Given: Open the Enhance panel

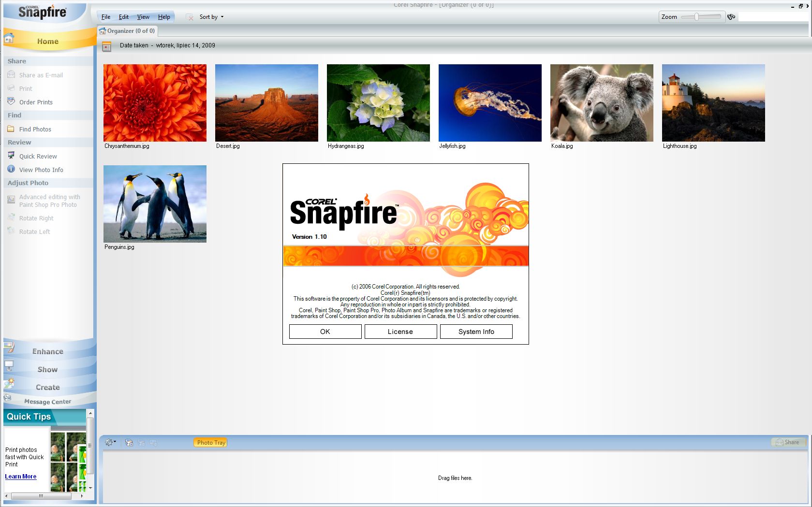Looking at the screenshot, I should click(x=48, y=351).
